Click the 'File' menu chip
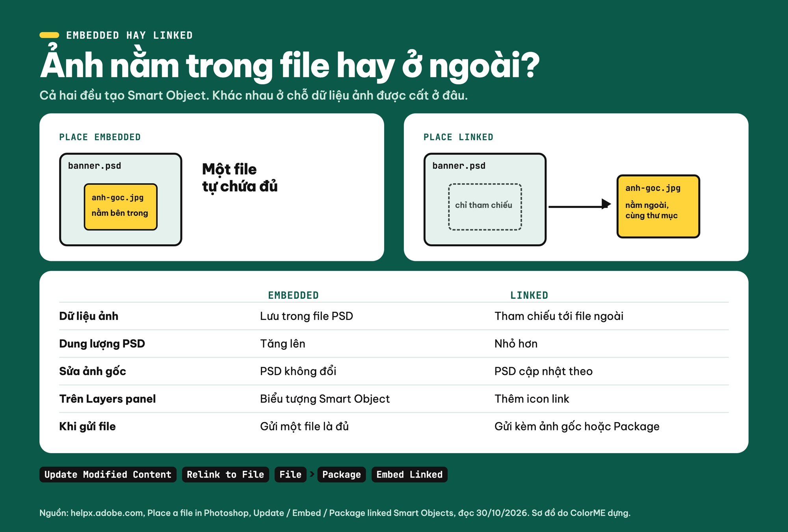 pos(290,474)
